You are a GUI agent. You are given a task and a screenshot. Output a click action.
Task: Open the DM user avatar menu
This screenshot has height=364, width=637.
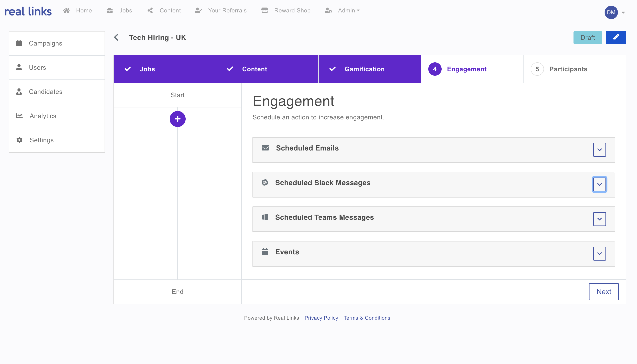pos(611,12)
